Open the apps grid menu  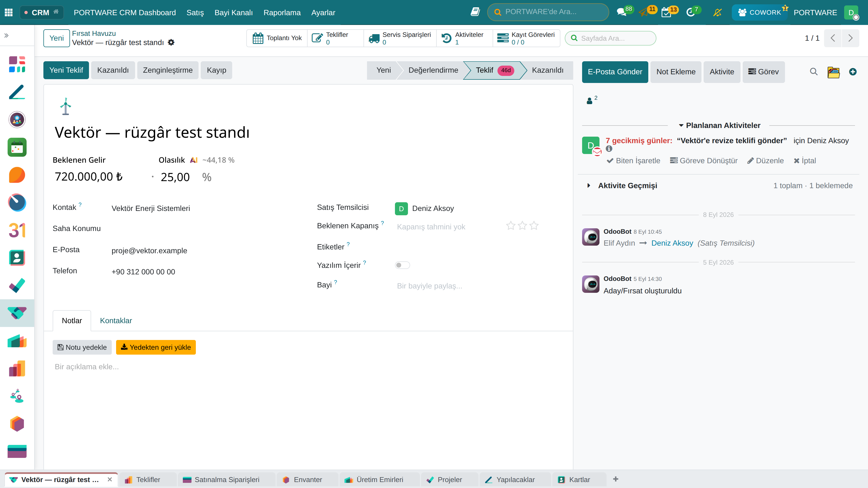[x=9, y=12]
